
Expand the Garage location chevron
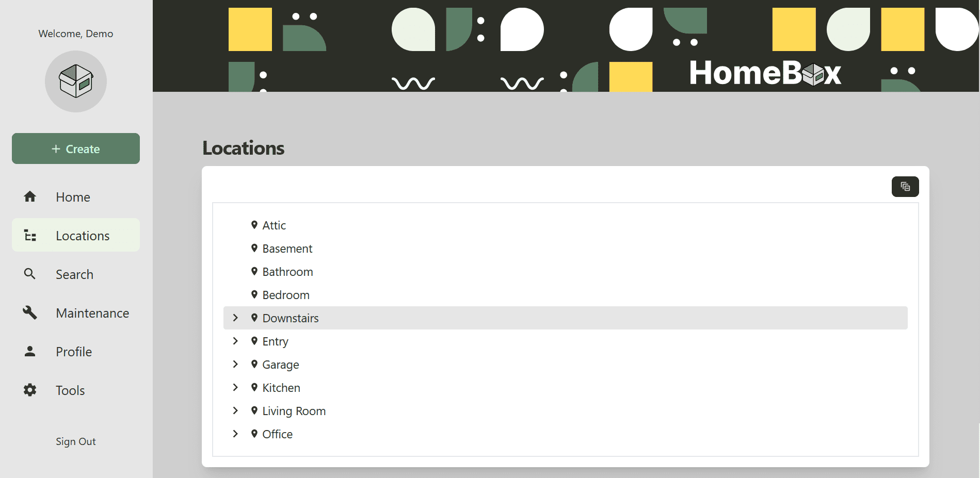point(235,364)
